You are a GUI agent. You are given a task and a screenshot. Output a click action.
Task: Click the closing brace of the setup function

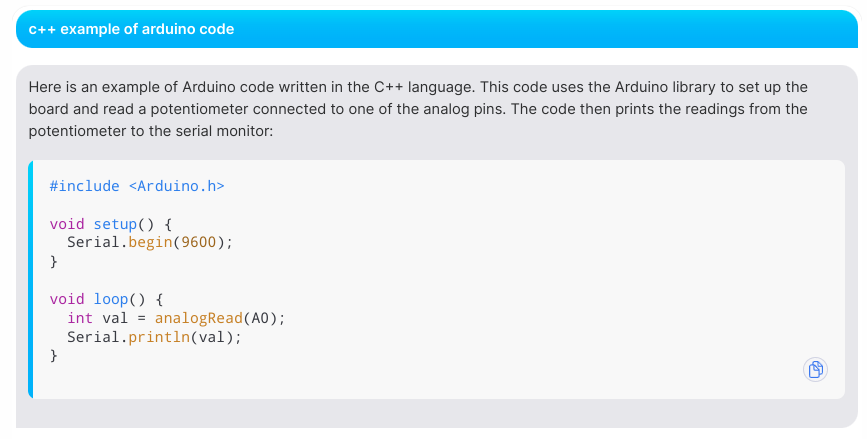click(54, 261)
